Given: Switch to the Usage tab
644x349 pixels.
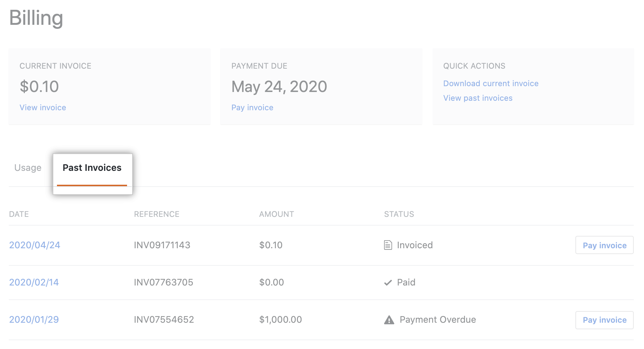Looking at the screenshot, I should click(28, 168).
